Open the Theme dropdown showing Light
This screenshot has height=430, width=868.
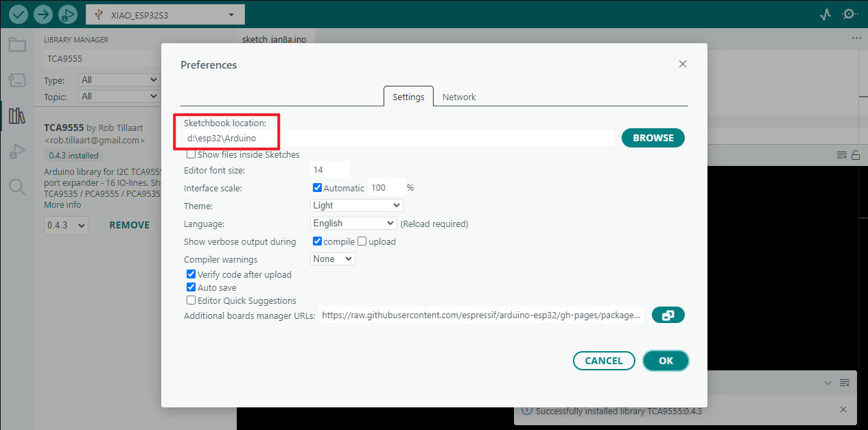(x=356, y=205)
